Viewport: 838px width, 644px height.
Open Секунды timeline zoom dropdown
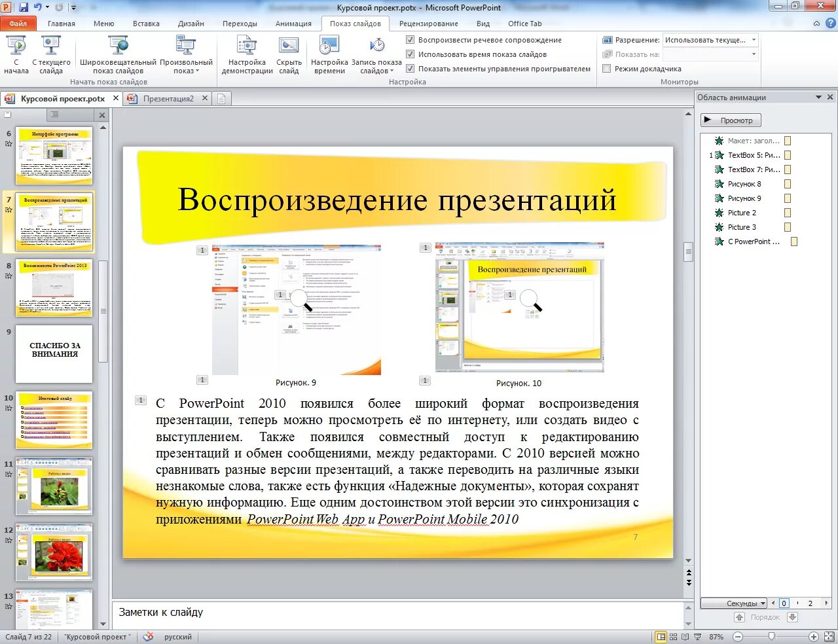point(733,603)
